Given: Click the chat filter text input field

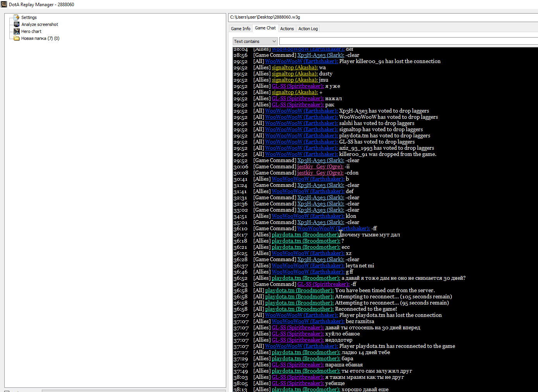Looking at the screenshot, I should tap(409, 41).
